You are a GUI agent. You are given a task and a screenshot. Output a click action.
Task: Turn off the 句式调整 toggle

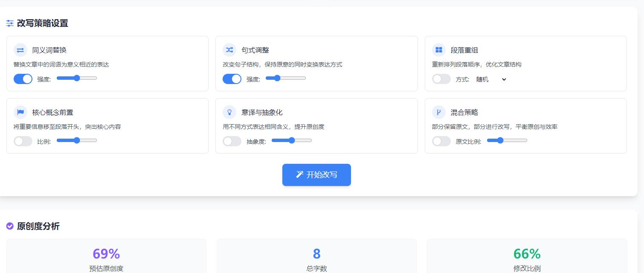coord(232,79)
